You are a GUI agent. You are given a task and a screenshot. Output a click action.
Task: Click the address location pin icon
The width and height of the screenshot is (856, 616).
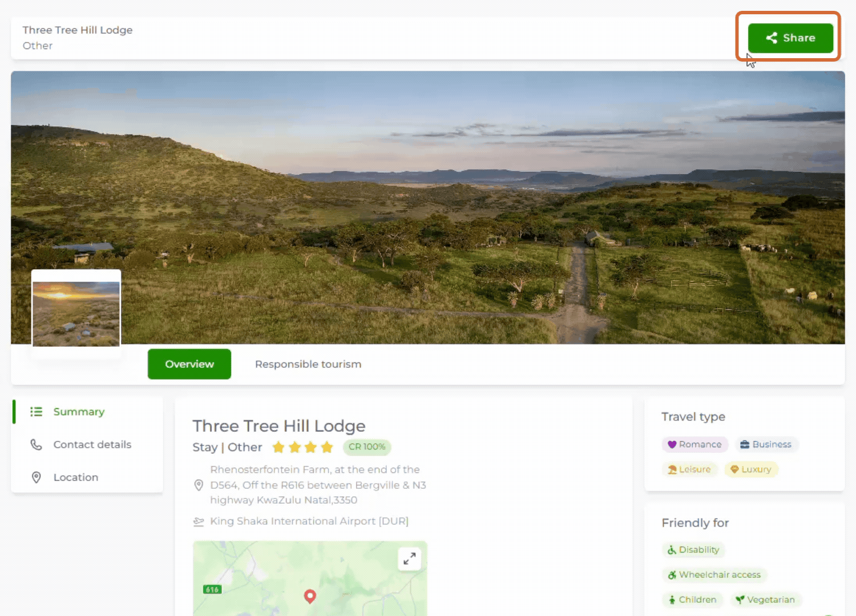point(199,485)
